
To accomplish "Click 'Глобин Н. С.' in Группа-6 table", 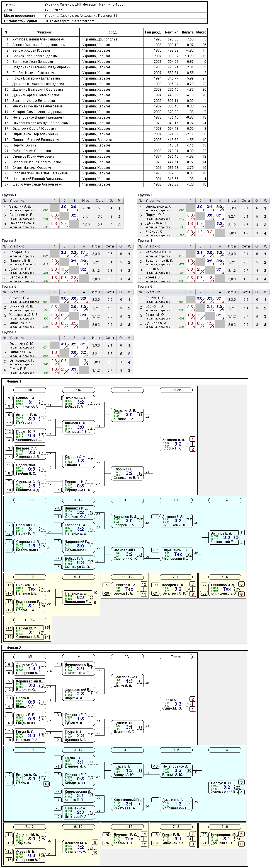I will [155, 298].
